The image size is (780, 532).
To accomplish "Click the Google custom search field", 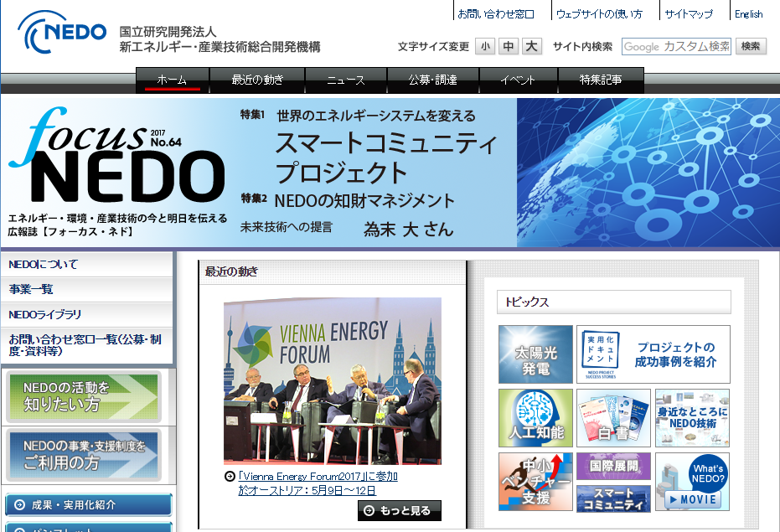I will click(677, 47).
